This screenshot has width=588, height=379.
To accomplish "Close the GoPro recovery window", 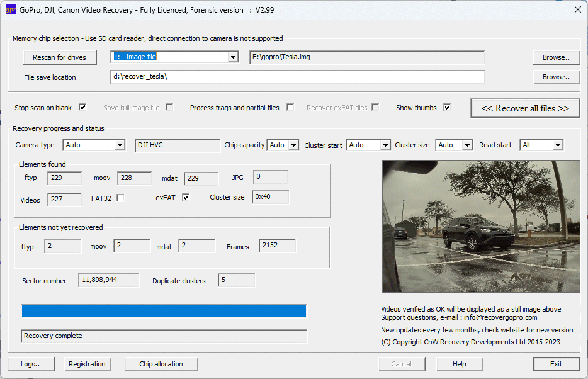I will pyautogui.click(x=577, y=9).
